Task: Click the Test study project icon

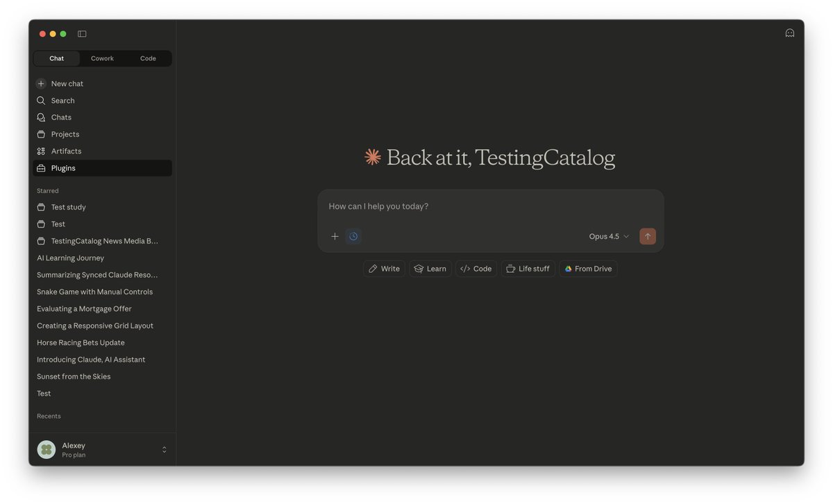Action: pyautogui.click(x=41, y=207)
